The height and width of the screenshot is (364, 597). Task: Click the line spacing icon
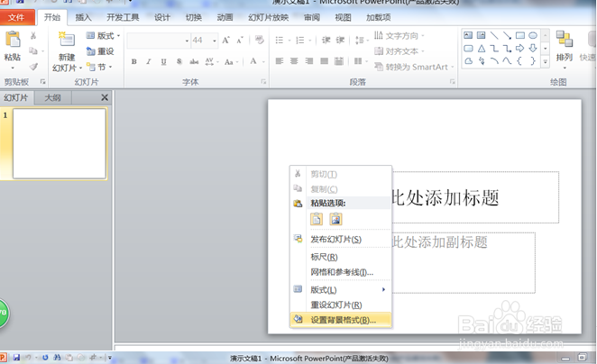click(x=359, y=40)
